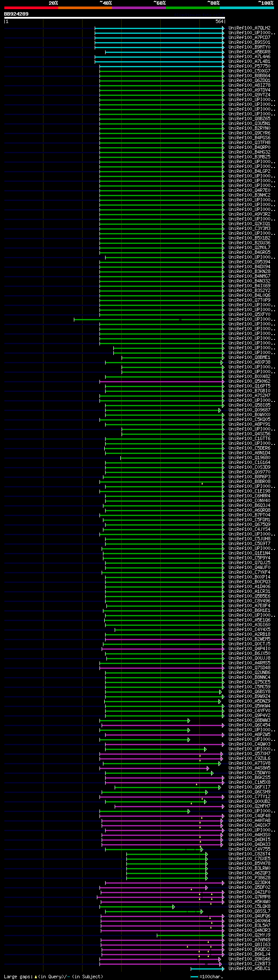Viewport: 278px width, 980px height.
Task: Select the UniRef100_C4V755 label
Action: pyautogui.click(x=249, y=849)
